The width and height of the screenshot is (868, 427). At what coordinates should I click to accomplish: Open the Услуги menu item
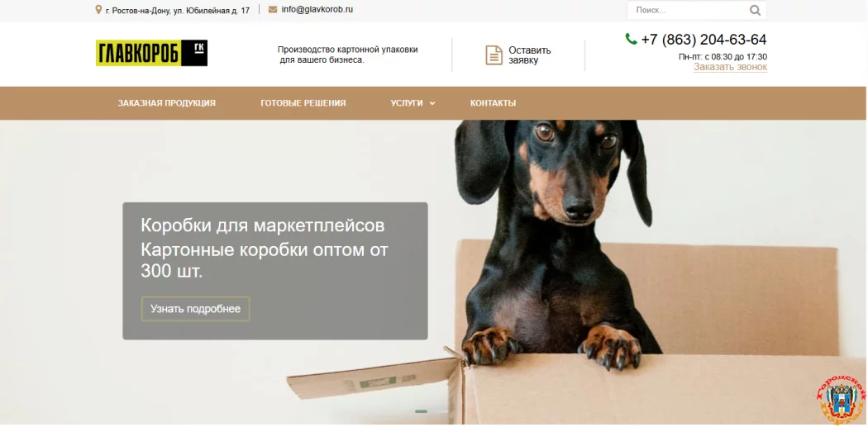(407, 103)
